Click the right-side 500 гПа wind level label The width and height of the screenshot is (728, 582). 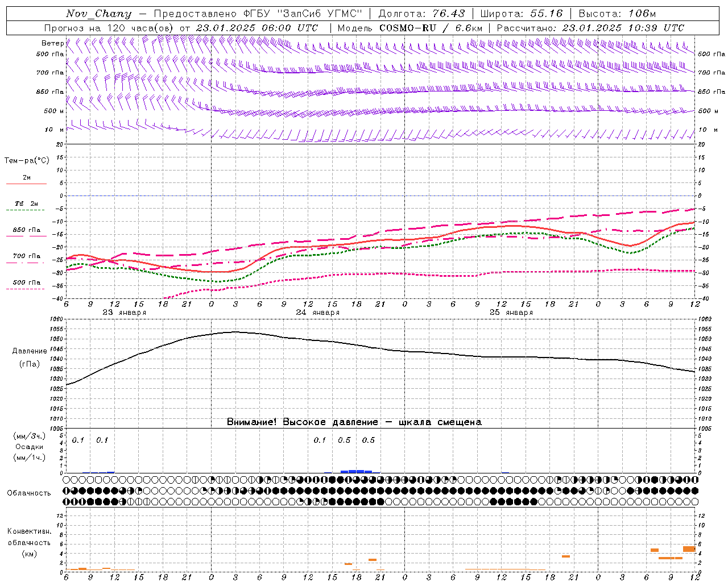(712, 54)
